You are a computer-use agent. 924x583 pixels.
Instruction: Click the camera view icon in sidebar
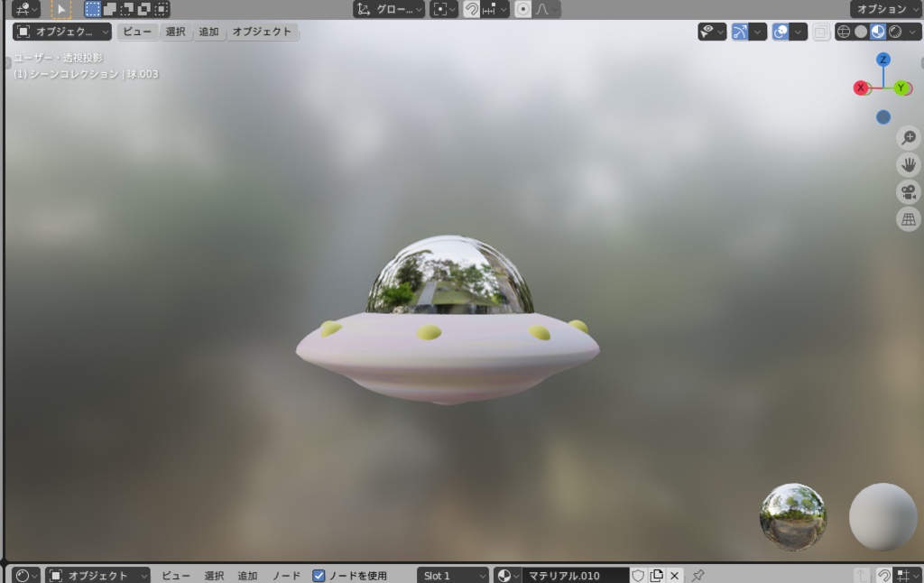909,191
